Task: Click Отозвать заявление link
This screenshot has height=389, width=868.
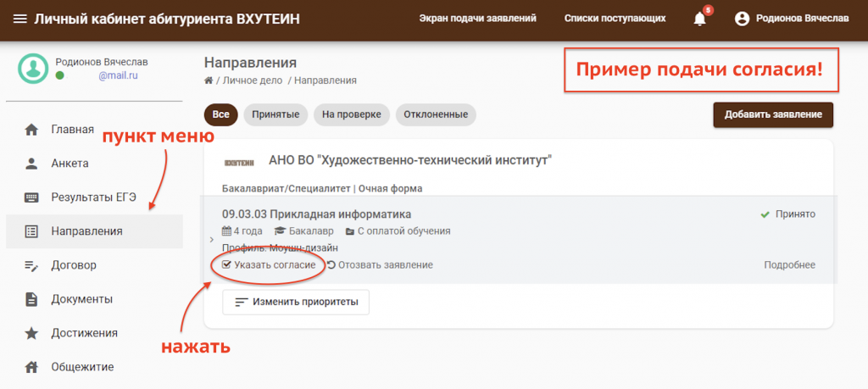Action: 386,265
